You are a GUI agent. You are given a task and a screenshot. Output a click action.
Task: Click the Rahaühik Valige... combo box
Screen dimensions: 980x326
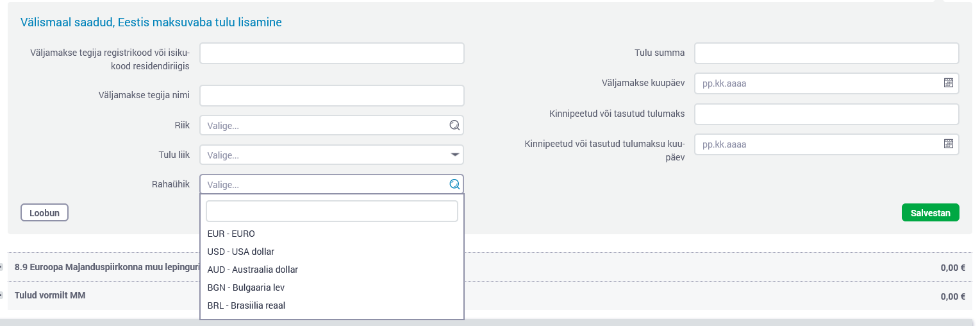coord(324,184)
